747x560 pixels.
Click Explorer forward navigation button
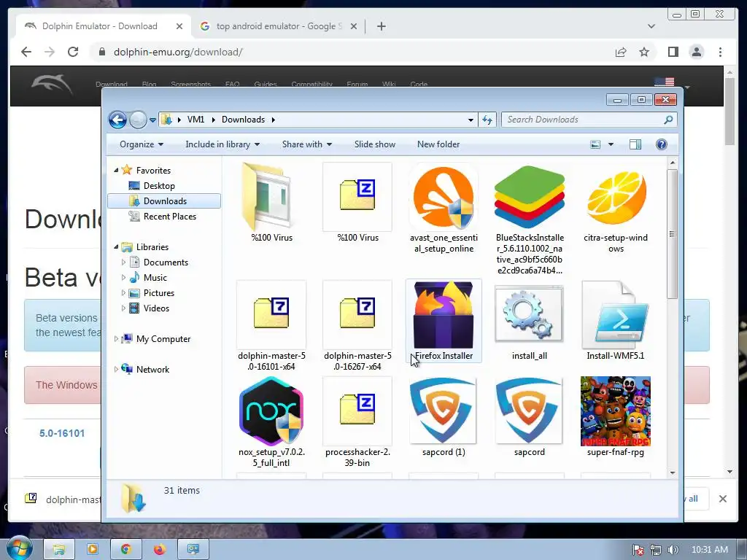tap(138, 120)
